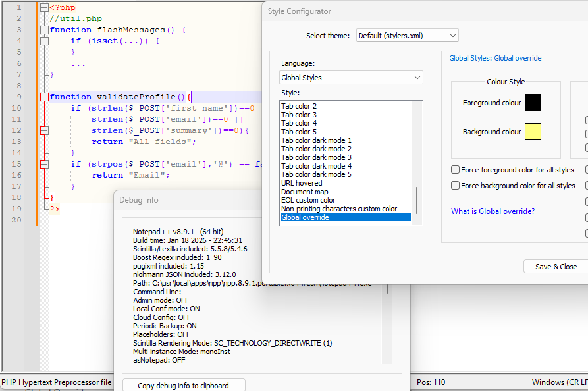The image size is (588, 391).
Task: Open the Language dropdown showing Global Styles
Action: point(352,78)
